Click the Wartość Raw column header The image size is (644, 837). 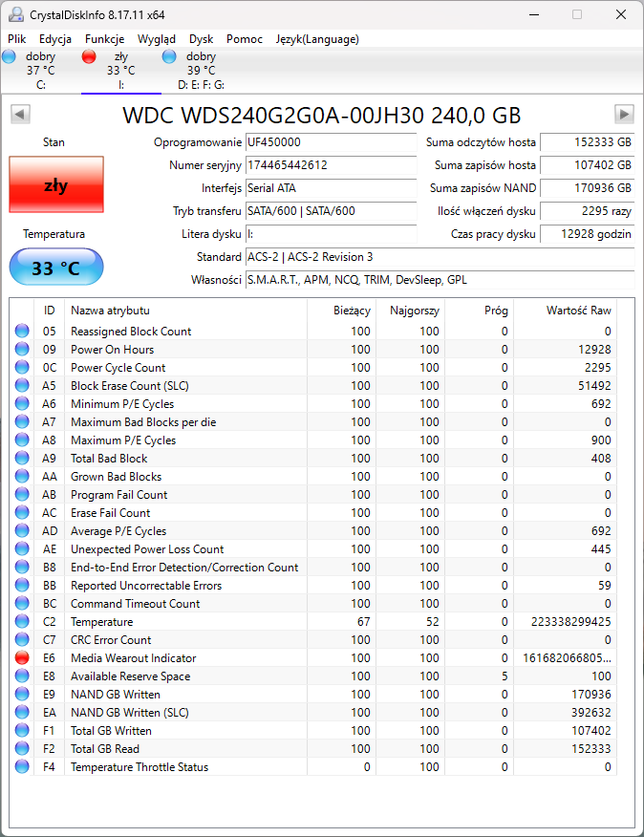point(565,311)
